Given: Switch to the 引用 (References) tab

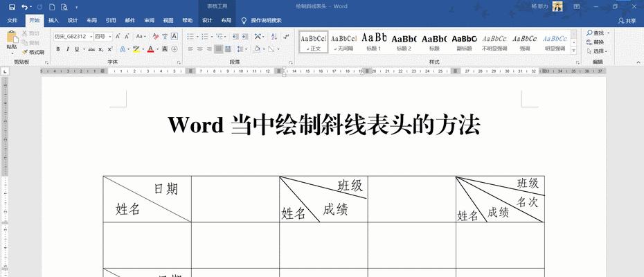Looking at the screenshot, I should pos(111,20).
